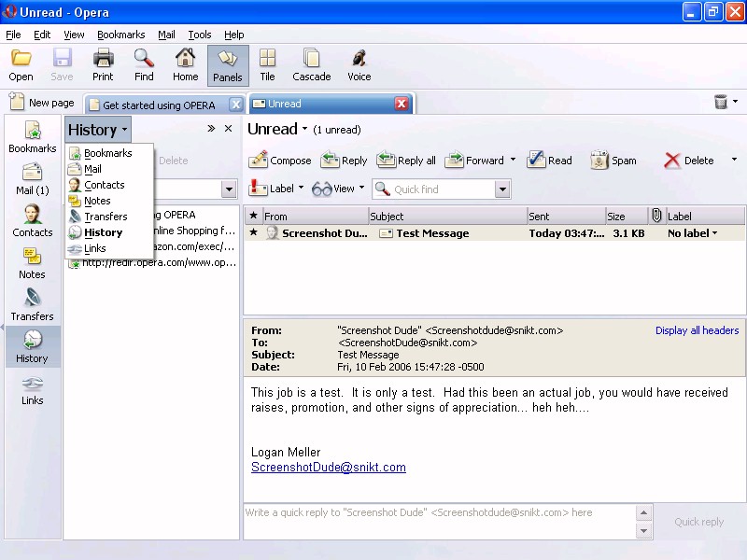
Task: Expand the Forward dropdown arrow
Action: point(513,161)
